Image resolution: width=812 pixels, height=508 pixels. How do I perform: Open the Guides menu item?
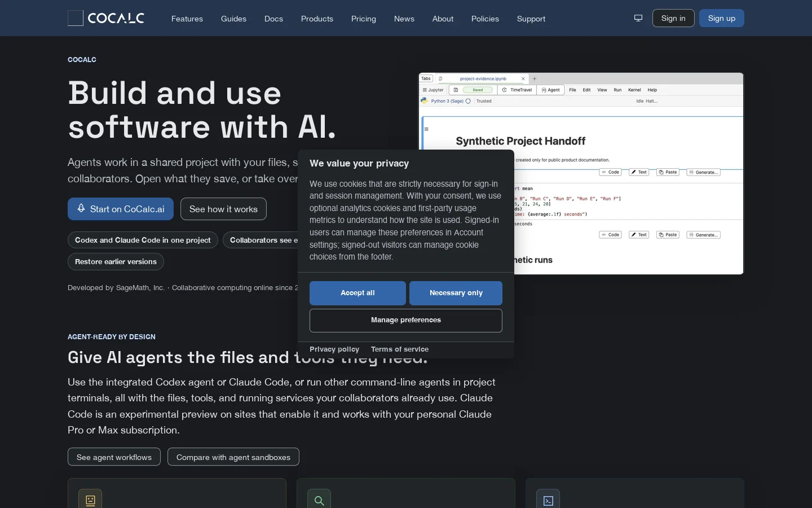[233, 19]
